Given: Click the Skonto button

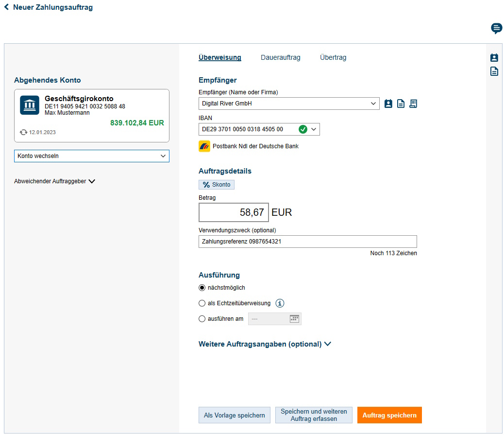Looking at the screenshot, I should coord(217,185).
